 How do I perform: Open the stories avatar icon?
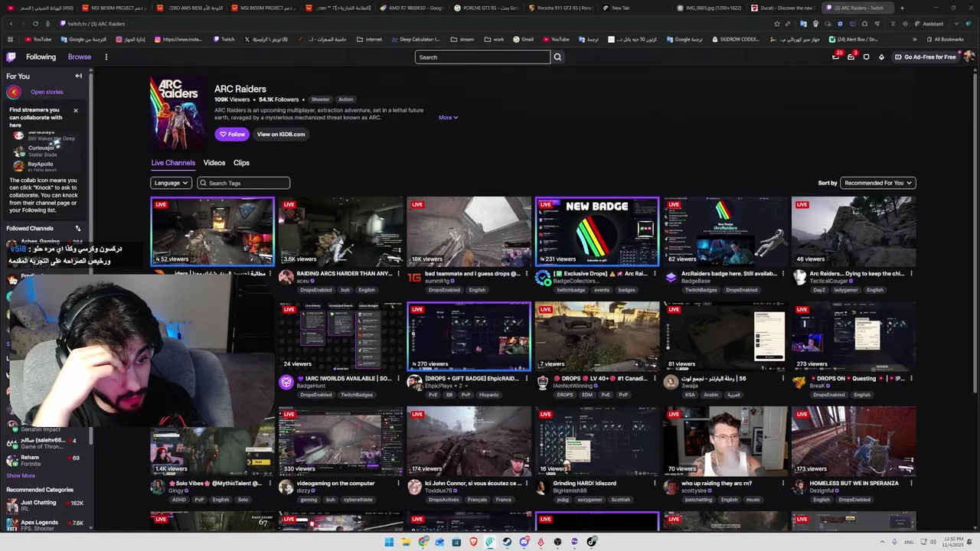click(13, 92)
